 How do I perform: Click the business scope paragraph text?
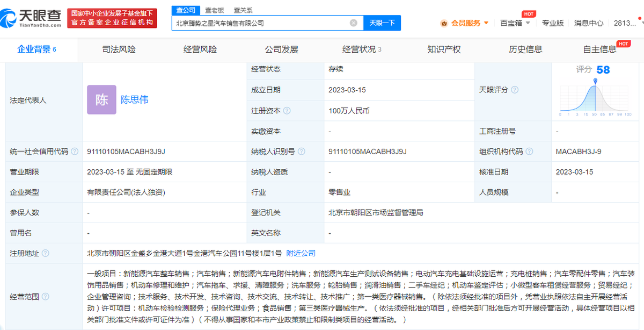point(362,297)
